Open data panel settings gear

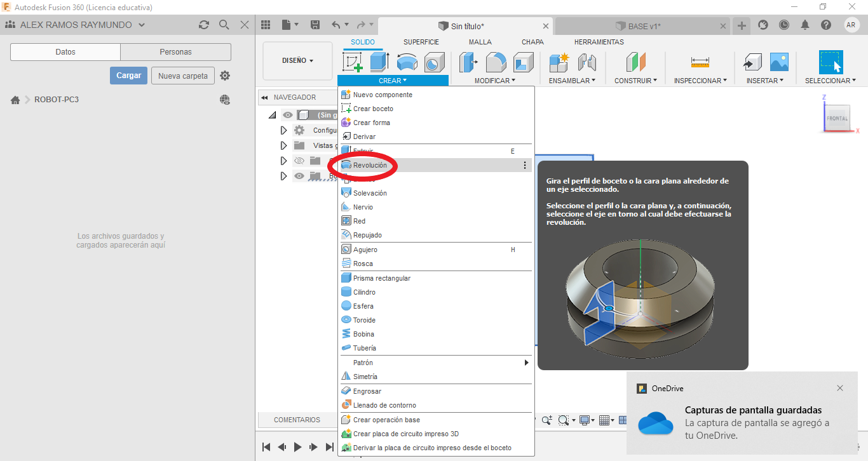click(225, 76)
